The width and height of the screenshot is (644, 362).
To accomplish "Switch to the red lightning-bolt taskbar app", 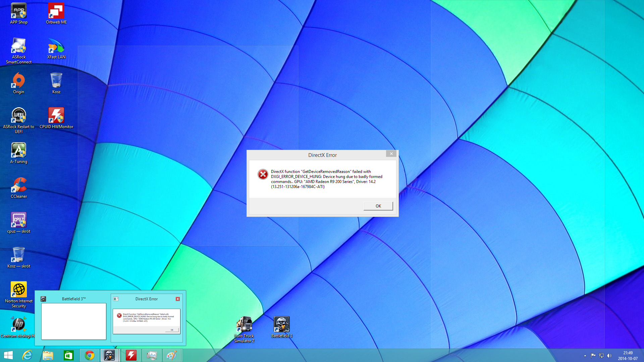I will [131, 355].
